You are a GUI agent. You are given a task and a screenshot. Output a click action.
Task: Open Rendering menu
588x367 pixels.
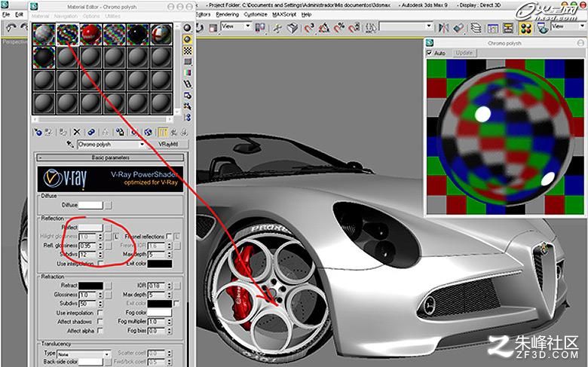[227, 14]
